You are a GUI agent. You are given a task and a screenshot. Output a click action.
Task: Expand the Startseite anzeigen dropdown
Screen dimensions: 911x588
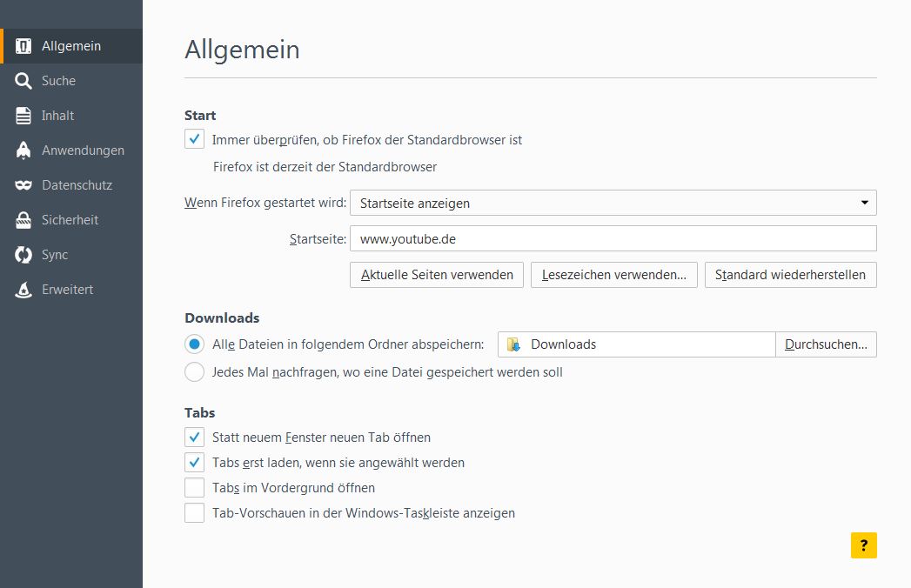click(x=613, y=203)
